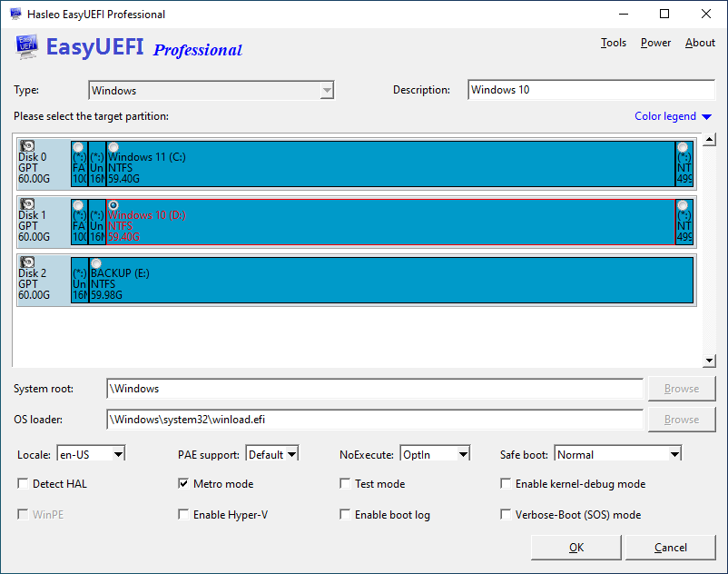Select Disk 0 last 499M partition radio button
This screenshot has width=728, height=574.
tap(683, 147)
